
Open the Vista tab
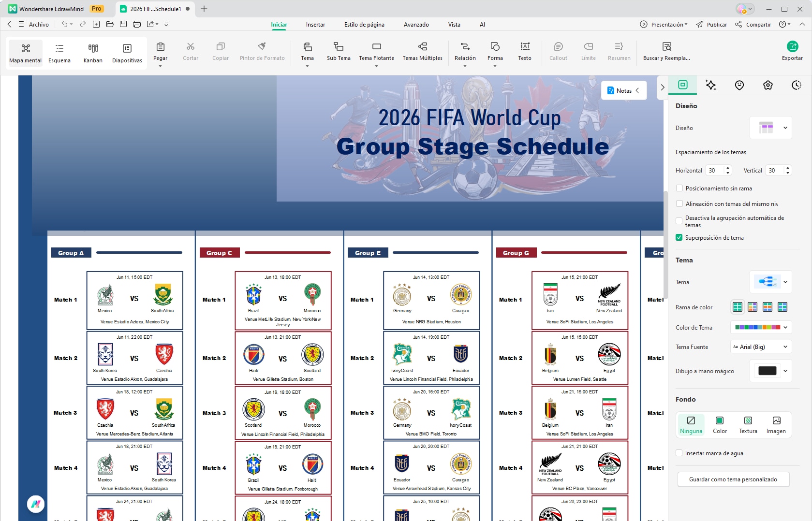(454, 25)
